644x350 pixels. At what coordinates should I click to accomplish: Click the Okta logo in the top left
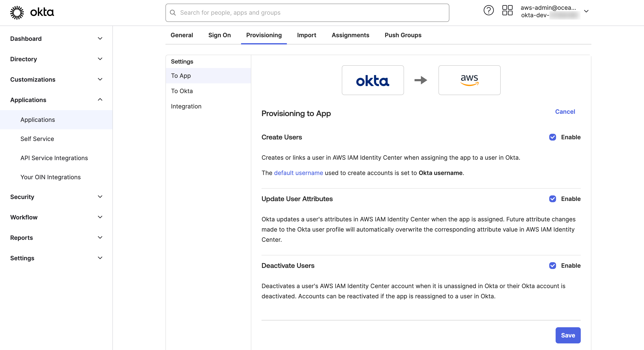pos(32,12)
